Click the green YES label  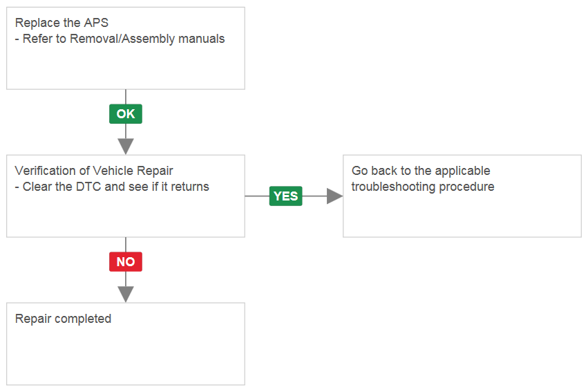[286, 196]
